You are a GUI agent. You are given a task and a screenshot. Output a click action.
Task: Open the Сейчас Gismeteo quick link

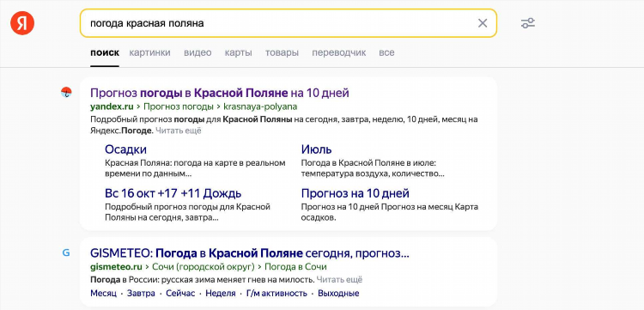tap(180, 294)
